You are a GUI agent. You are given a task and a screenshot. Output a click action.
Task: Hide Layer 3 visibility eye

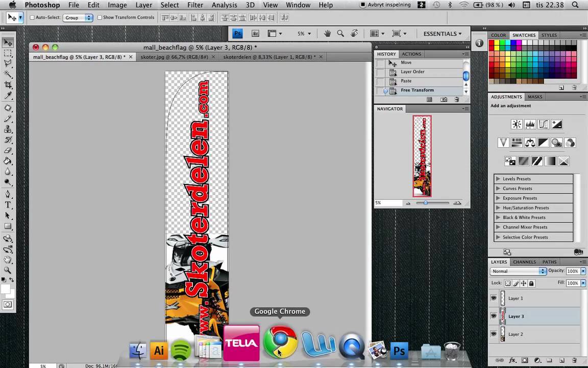pos(494,316)
